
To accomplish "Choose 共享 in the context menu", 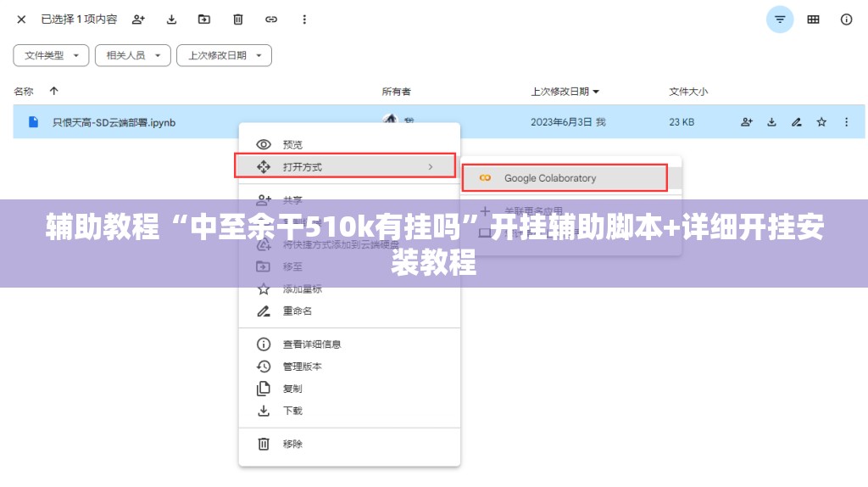I will (349, 199).
